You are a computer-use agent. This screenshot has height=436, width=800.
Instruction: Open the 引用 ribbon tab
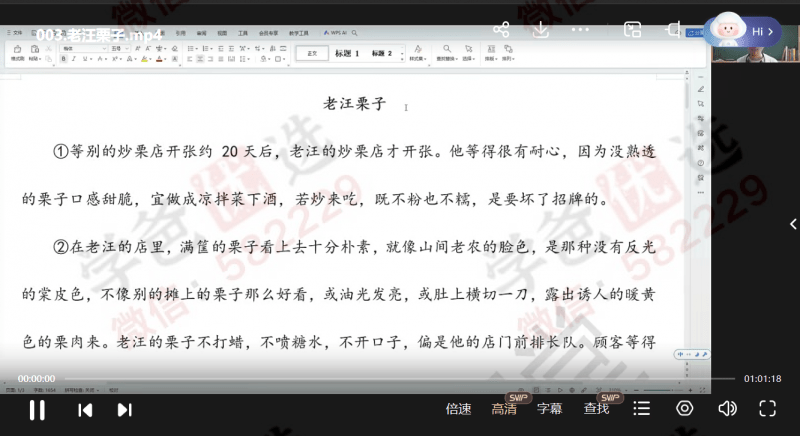click(181, 33)
